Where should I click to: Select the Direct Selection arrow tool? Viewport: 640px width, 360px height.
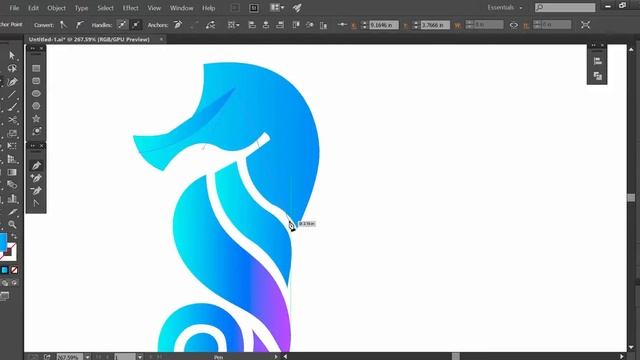[12, 55]
